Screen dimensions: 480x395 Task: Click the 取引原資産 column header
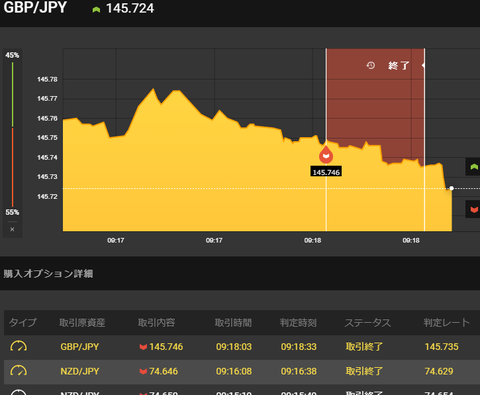tap(82, 323)
